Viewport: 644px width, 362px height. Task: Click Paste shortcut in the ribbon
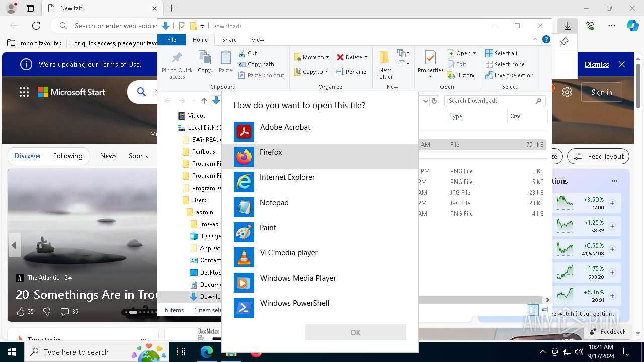261,75
